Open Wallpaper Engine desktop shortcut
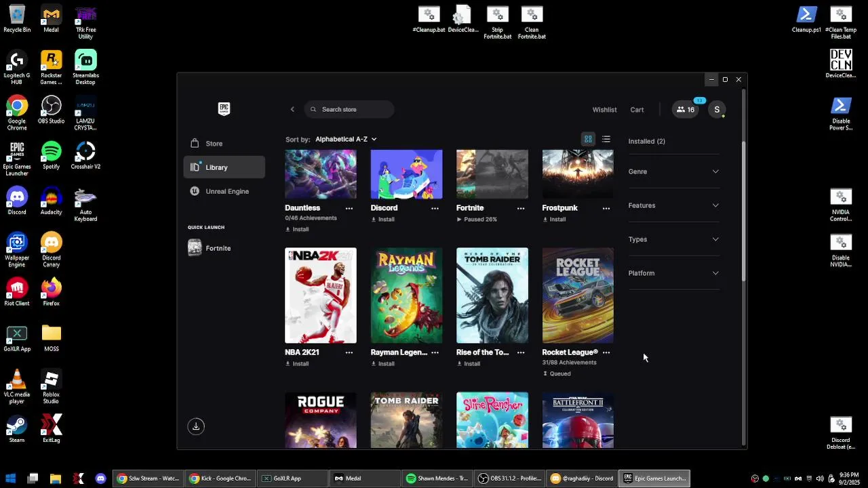The width and height of the screenshot is (868, 488). click(16, 250)
